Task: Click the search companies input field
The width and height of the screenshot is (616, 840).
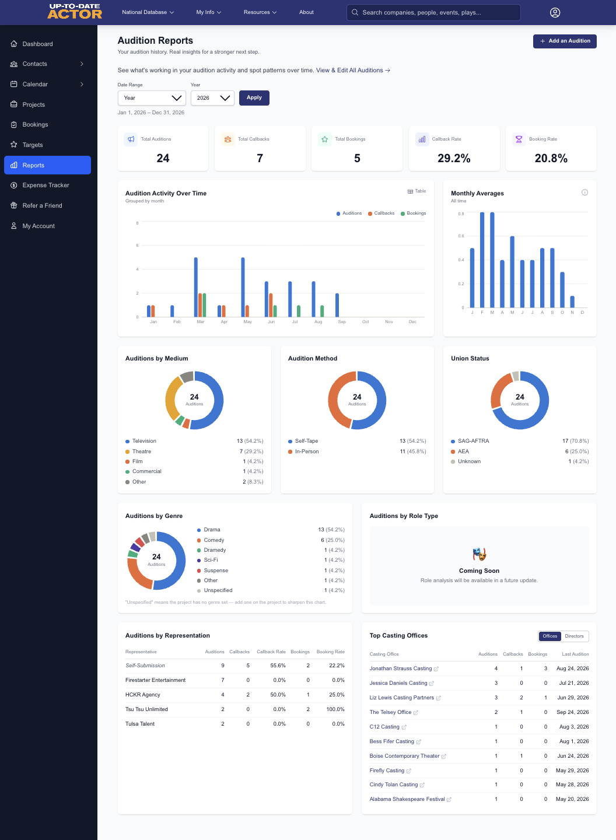Action: 433,12
